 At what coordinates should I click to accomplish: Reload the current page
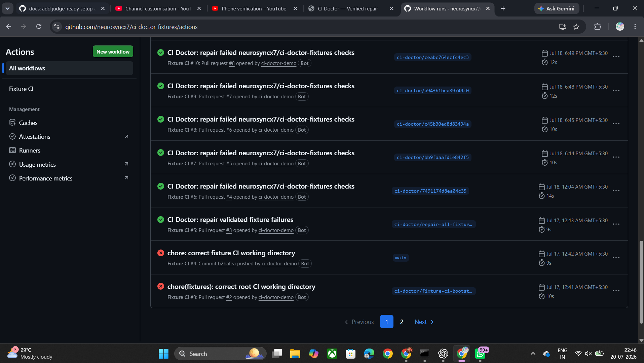pos(39,27)
